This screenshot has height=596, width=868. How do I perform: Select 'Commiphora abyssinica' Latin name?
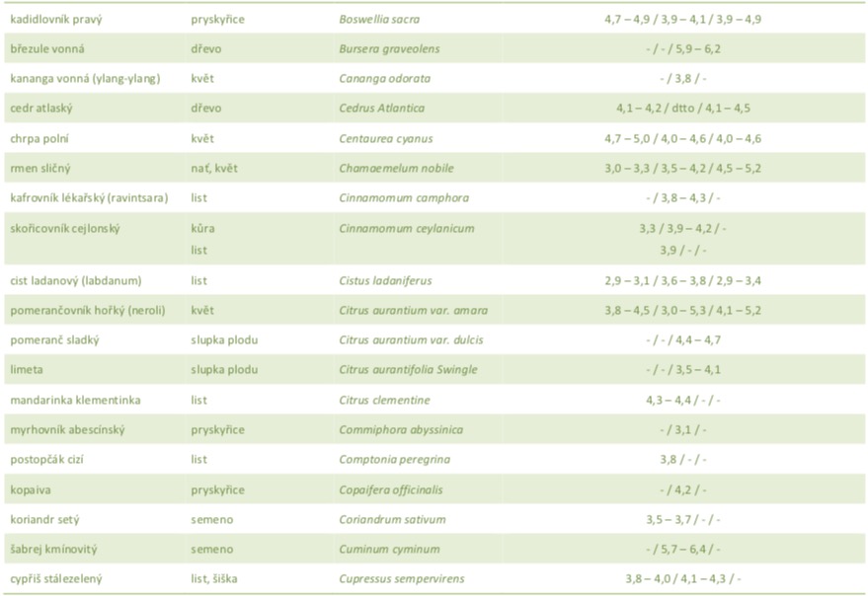point(401,430)
